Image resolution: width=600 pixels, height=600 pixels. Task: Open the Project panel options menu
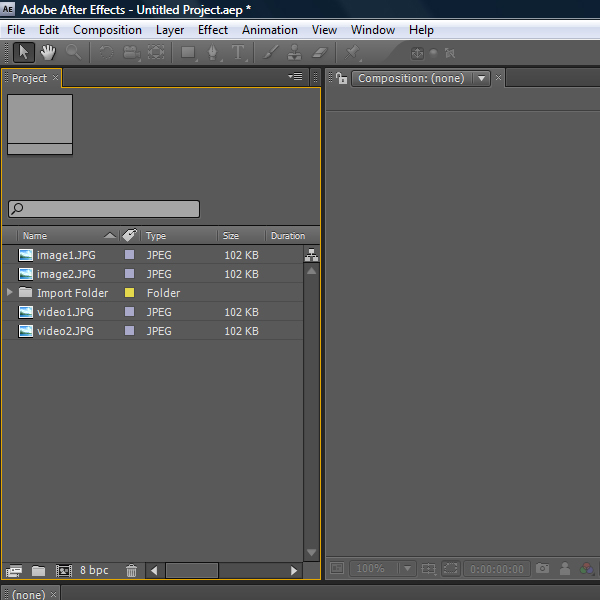(295, 77)
